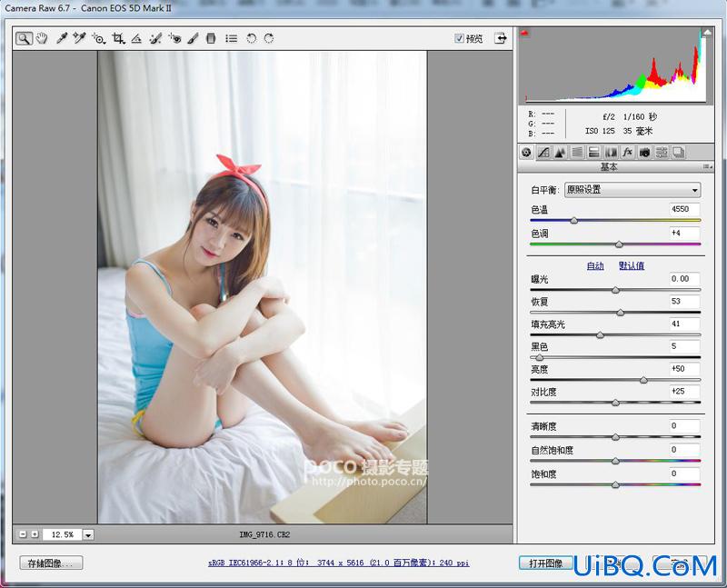Click the 自动 auto link
Screen dimensions: 727x588
coord(595,265)
